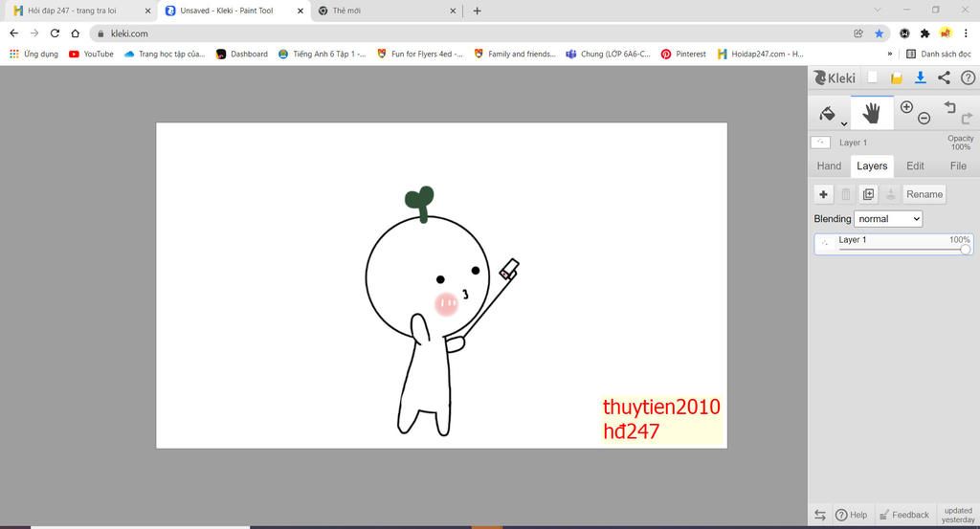This screenshot has height=529, width=980.
Task: Close the Kleki Paint Tool tab
Action: pos(300,11)
